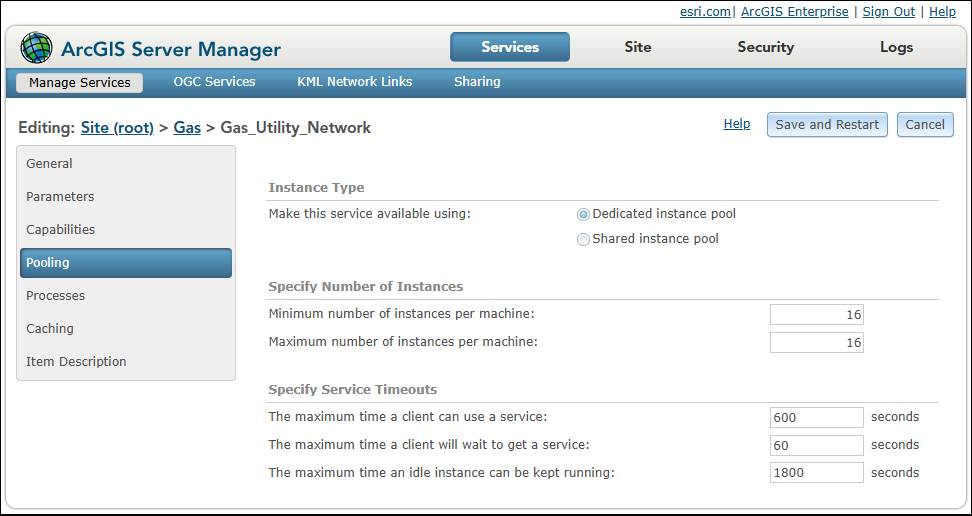Navigate to Site (root) breadcrumb

(117, 128)
